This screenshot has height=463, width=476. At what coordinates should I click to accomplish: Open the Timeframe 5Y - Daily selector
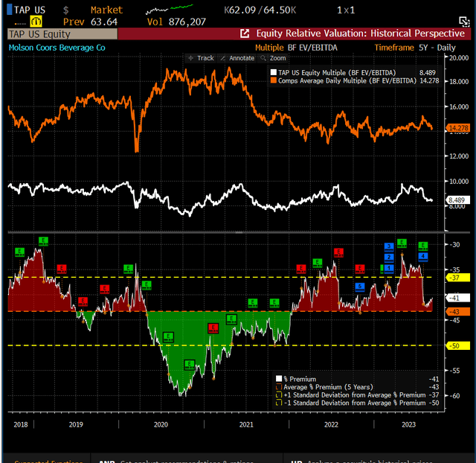(415, 48)
